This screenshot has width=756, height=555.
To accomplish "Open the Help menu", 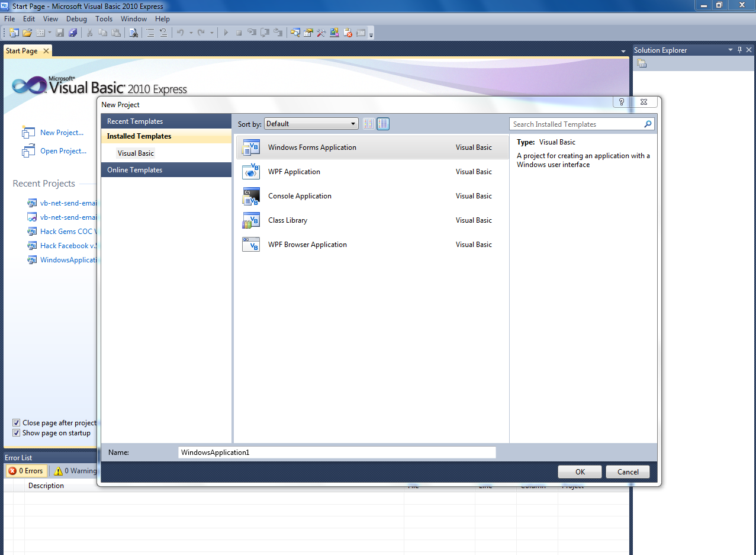I will pyautogui.click(x=162, y=19).
